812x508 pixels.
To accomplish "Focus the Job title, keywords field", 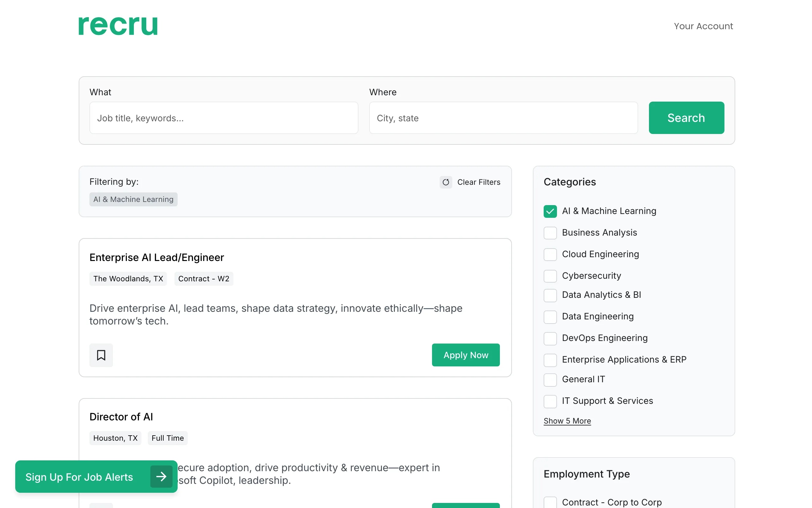I will point(224,118).
